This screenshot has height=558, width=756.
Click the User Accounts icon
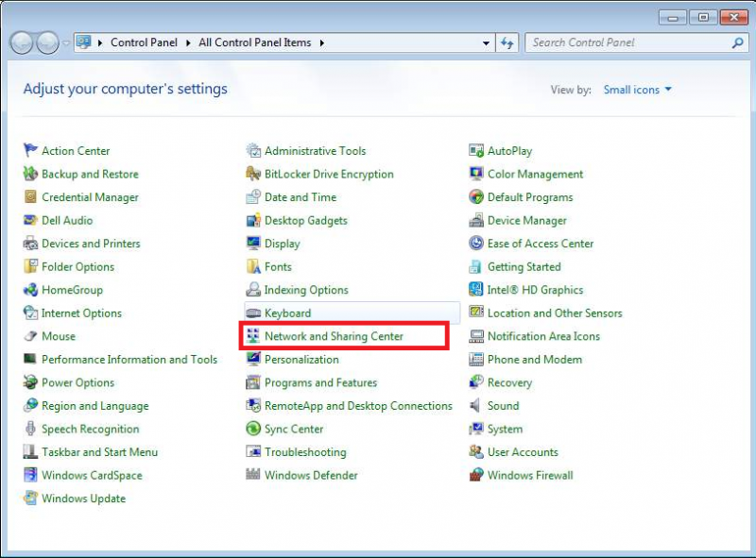(476, 451)
